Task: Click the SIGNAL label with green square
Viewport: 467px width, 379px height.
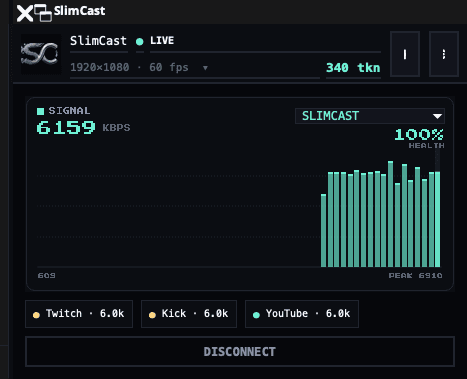Action: tap(63, 111)
